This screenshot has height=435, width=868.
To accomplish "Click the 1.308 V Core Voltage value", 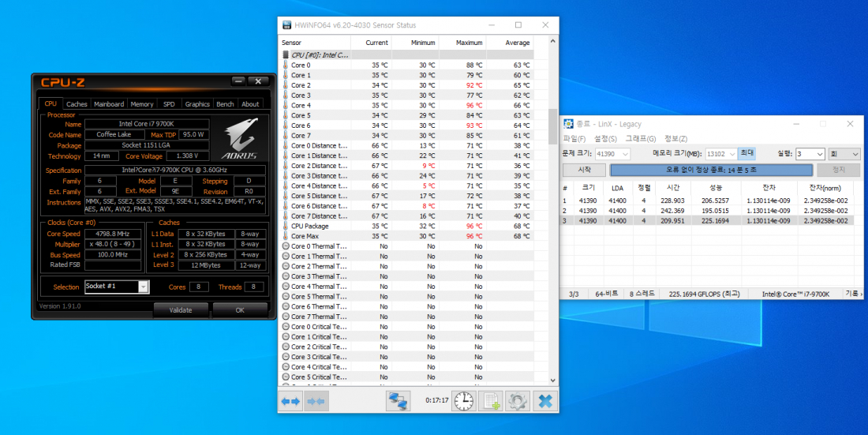I will [189, 156].
